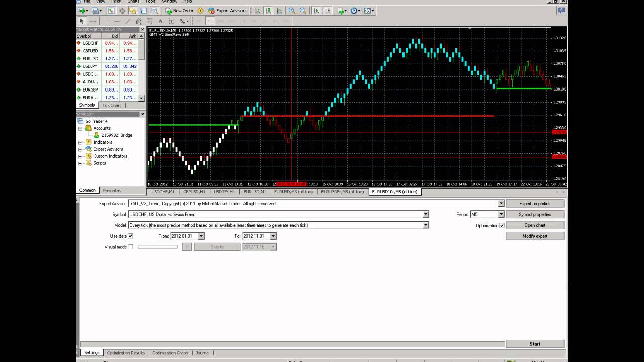Viewport: 644px width, 362px height.
Task: Click the Symbol properties button
Action: click(535, 214)
